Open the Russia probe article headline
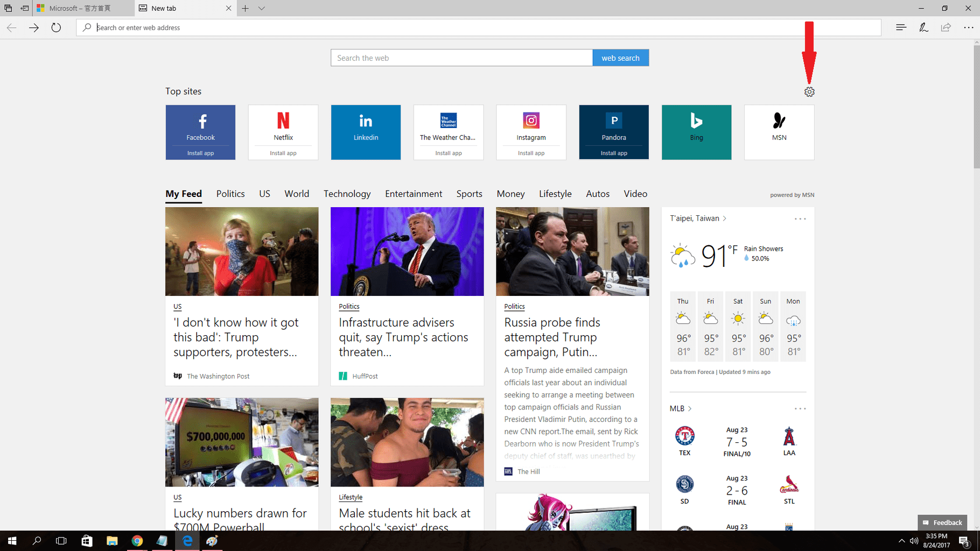The width and height of the screenshot is (980, 551). (552, 337)
